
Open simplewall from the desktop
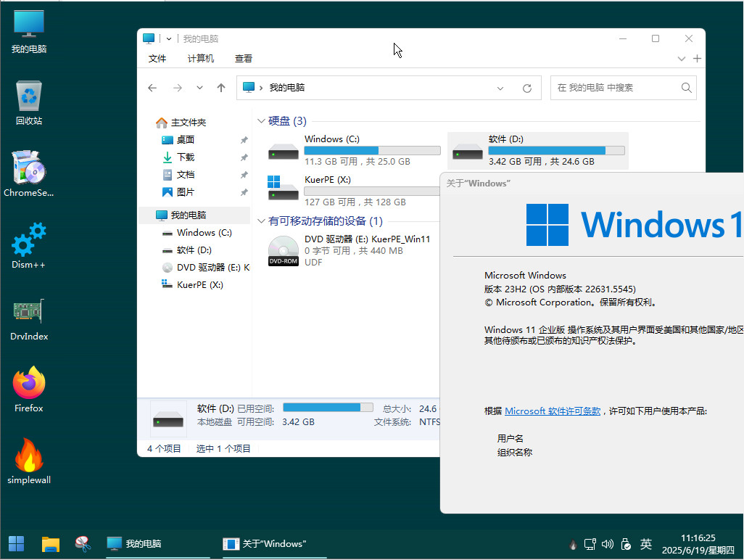pyautogui.click(x=29, y=461)
